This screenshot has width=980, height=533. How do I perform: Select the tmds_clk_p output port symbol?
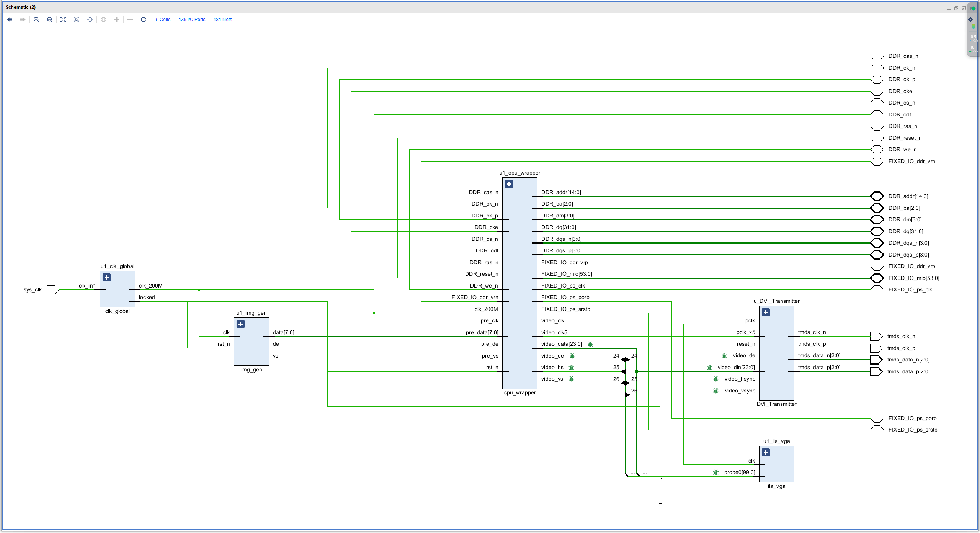[876, 348]
